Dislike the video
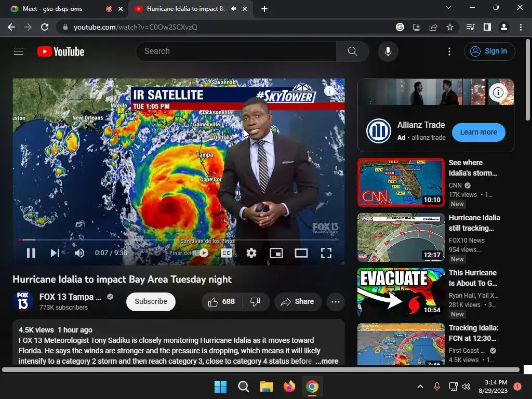The height and width of the screenshot is (399, 532). pyautogui.click(x=256, y=301)
